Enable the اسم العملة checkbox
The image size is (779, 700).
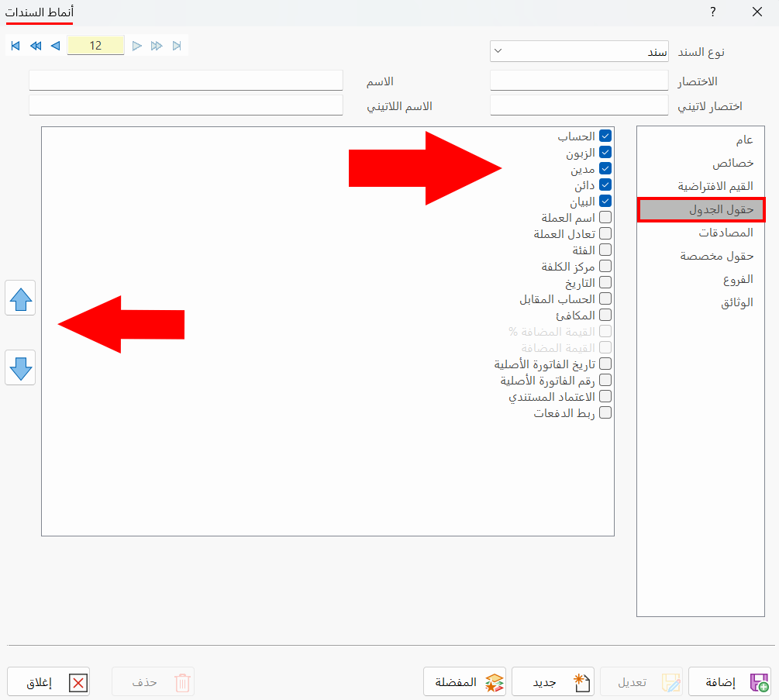pyautogui.click(x=605, y=217)
